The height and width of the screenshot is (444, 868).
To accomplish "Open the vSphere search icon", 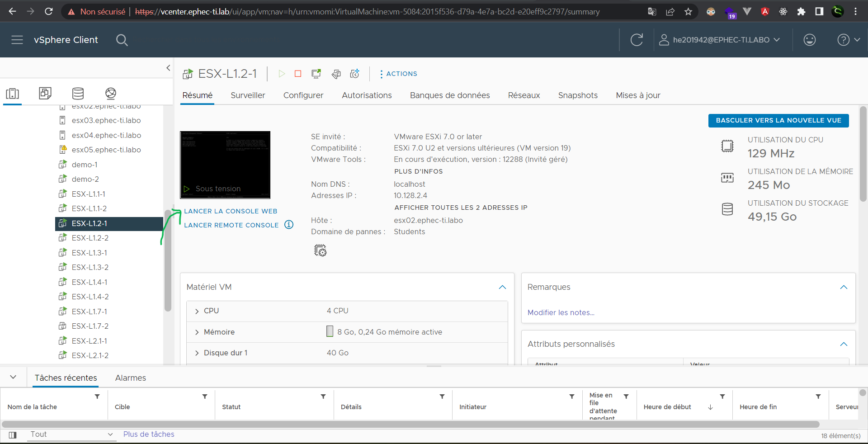I will click(x=122, y=40).
